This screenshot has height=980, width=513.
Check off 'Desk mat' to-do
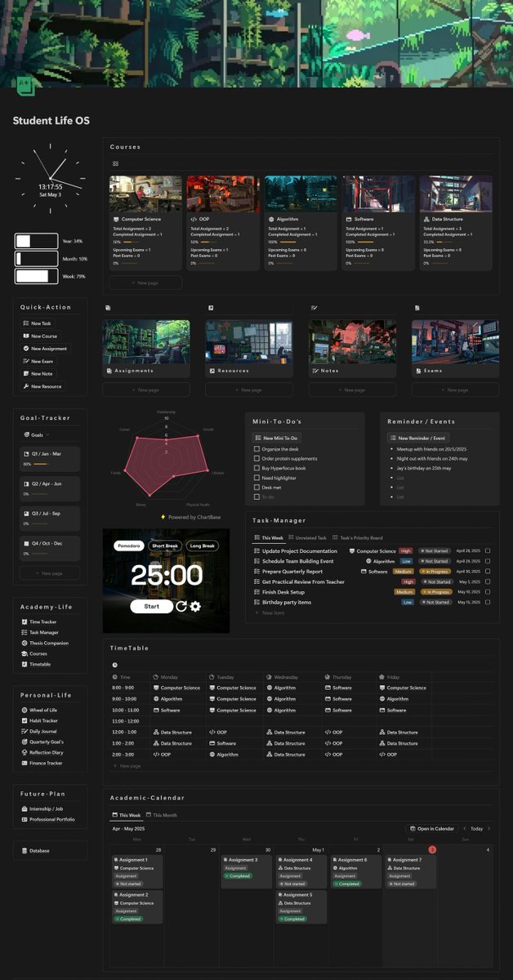[256, 487]
